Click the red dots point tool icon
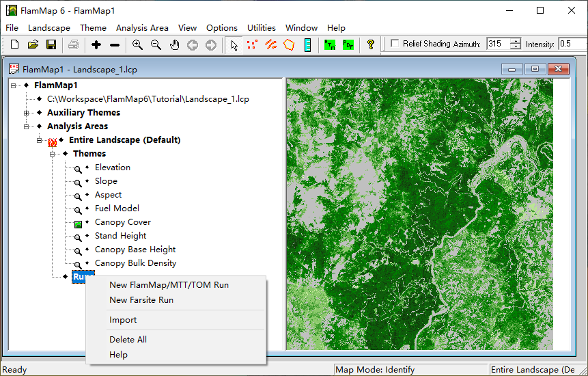This screenshot has width=588, height=376. [252, 44]
